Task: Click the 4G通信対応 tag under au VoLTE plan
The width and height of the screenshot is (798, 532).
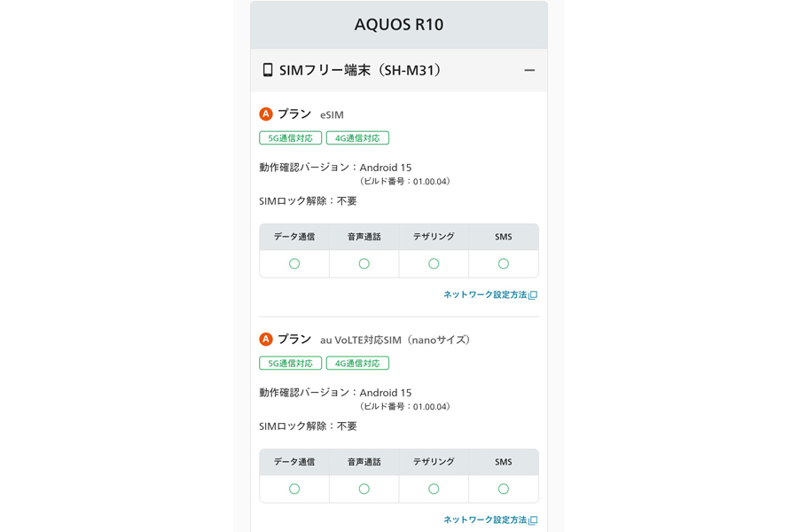Action: click(x=357, y=364)
